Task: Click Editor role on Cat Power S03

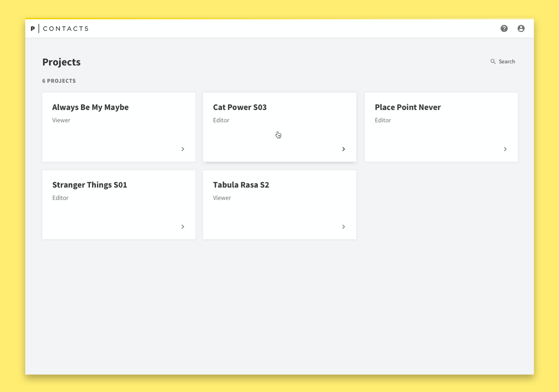Action: point(221,120)
